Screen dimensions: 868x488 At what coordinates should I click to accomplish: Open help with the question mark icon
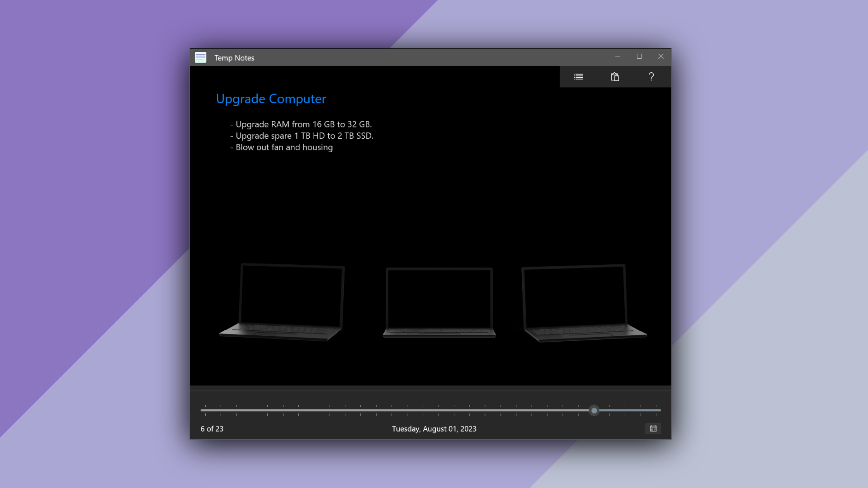(x=651, y=77)
